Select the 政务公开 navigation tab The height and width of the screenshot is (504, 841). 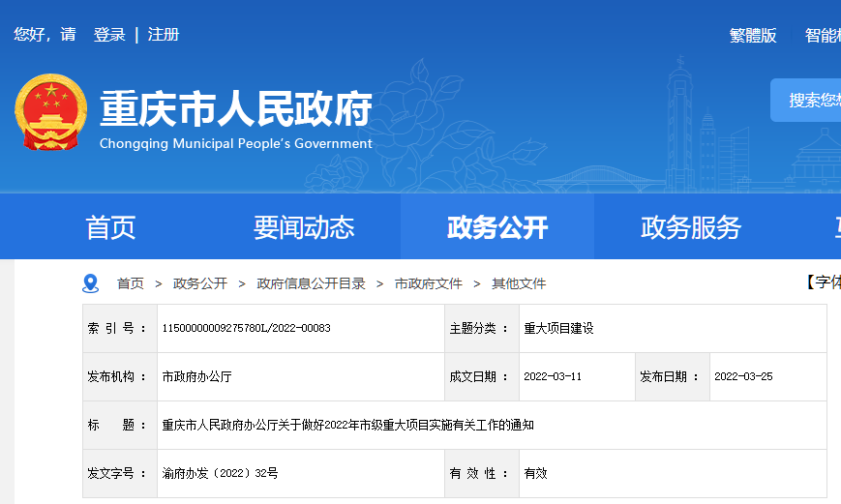click(x=497, y=227)
